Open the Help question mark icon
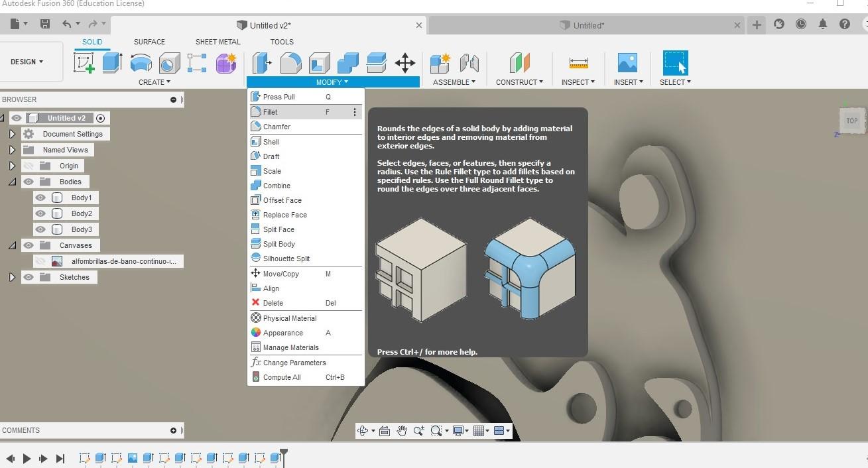868x468 pixels. 845,24
